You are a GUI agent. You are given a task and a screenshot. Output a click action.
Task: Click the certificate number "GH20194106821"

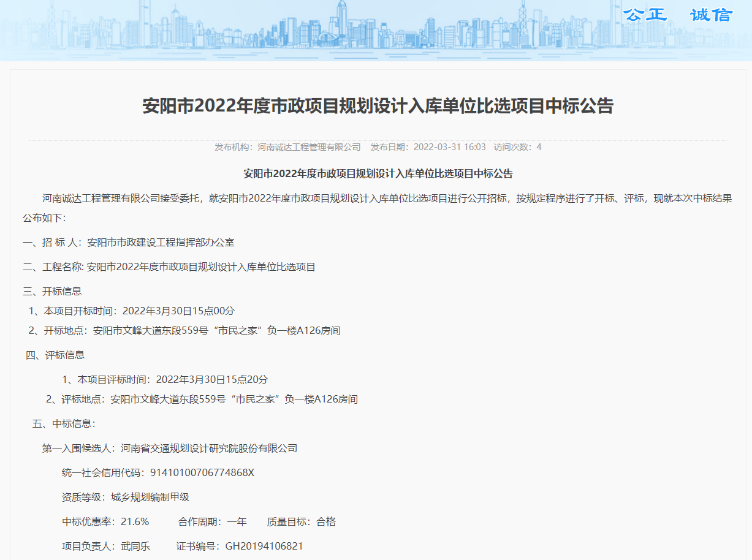(264, 547)
